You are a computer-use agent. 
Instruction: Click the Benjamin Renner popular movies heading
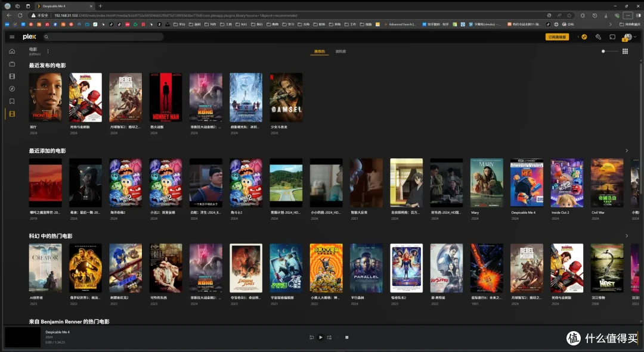coord(69,322)
